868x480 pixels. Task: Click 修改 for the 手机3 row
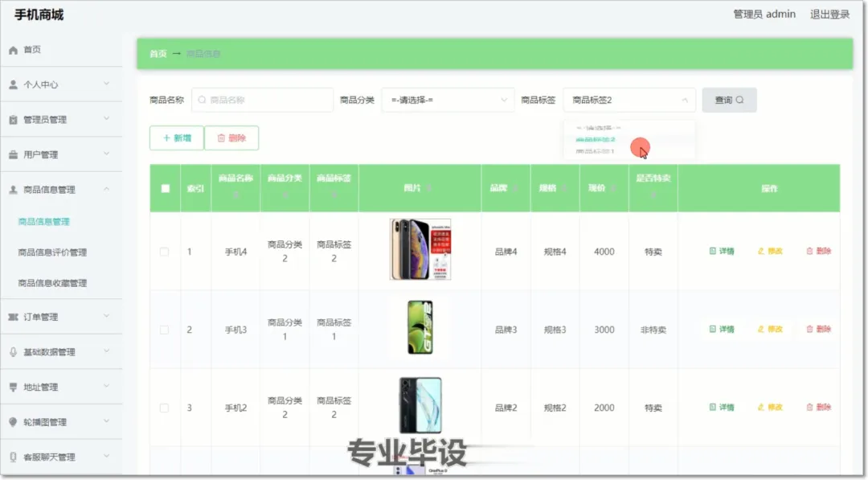coord(770,330)
